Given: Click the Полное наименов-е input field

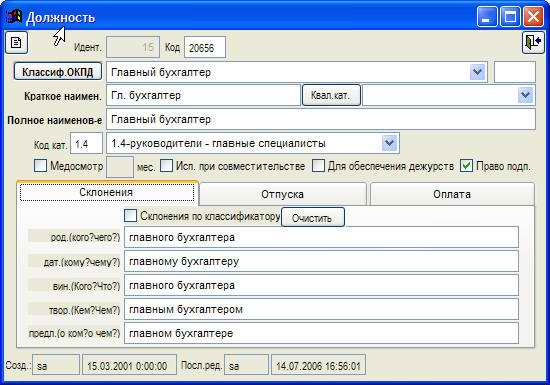Looking at the screenshot, I should (x=321, y=119).
